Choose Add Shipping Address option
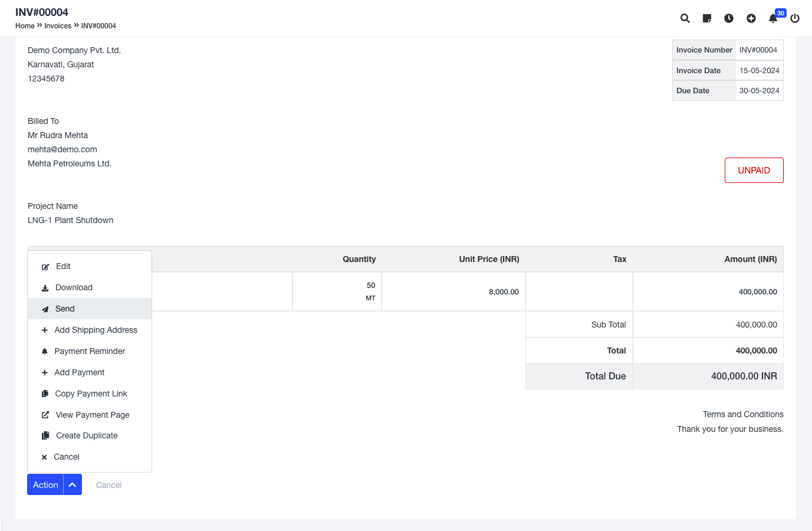The width and height of the screenshot is (812, 531). point(96,330)
